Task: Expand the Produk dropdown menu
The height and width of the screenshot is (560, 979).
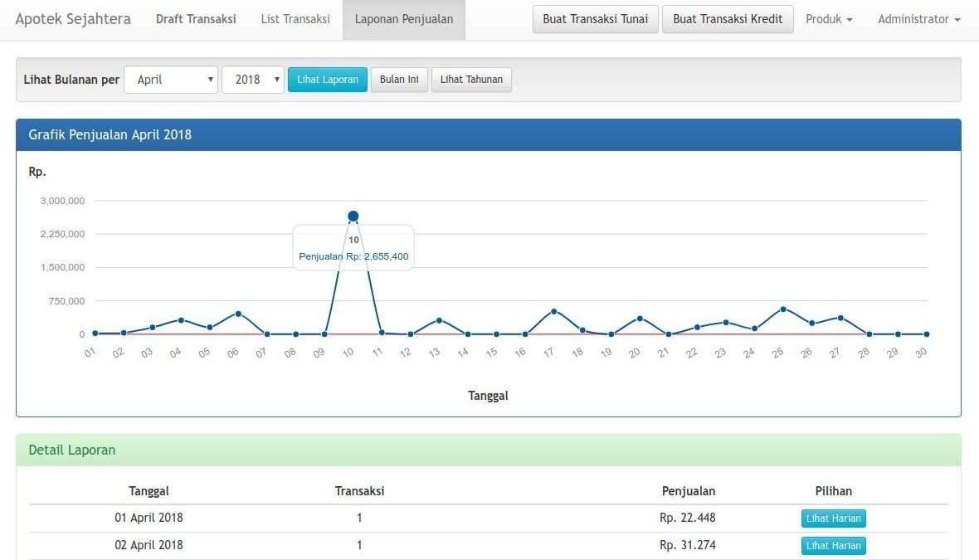Action: click(828, 19)
